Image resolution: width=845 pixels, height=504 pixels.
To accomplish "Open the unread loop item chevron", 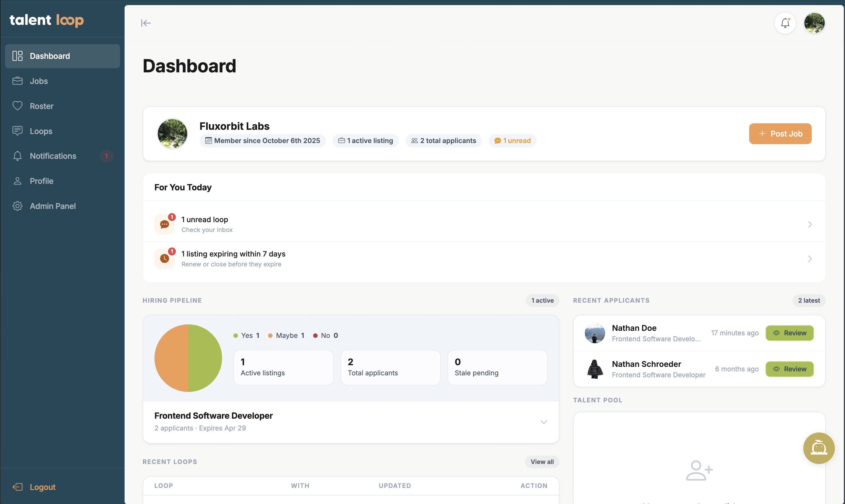I will pyautogui.click(x=810, y=224).
